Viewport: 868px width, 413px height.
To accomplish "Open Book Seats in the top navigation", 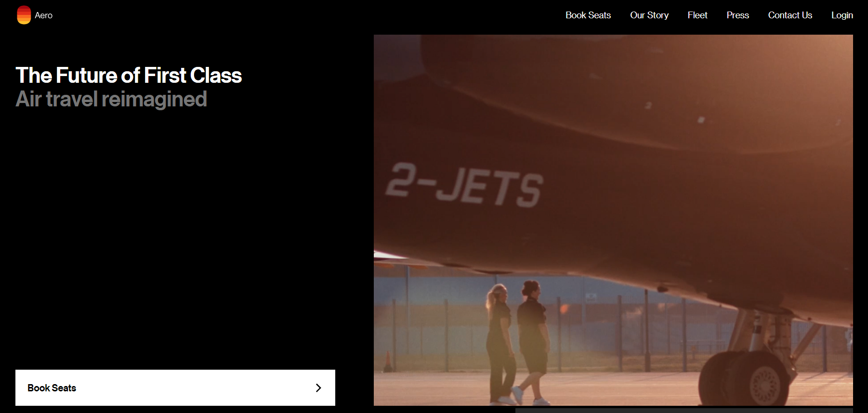I will click(x=588, y=15).
